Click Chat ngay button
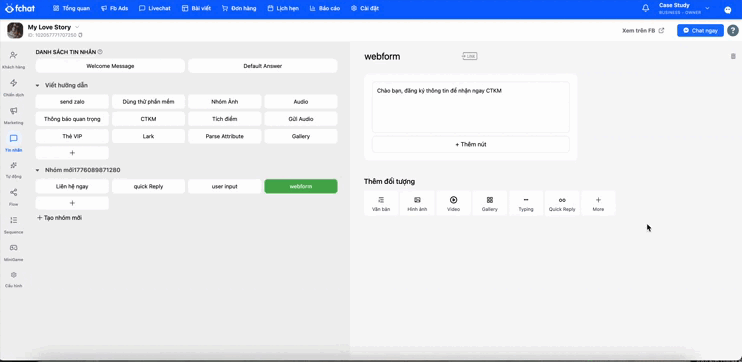 [x=700, y=30]
